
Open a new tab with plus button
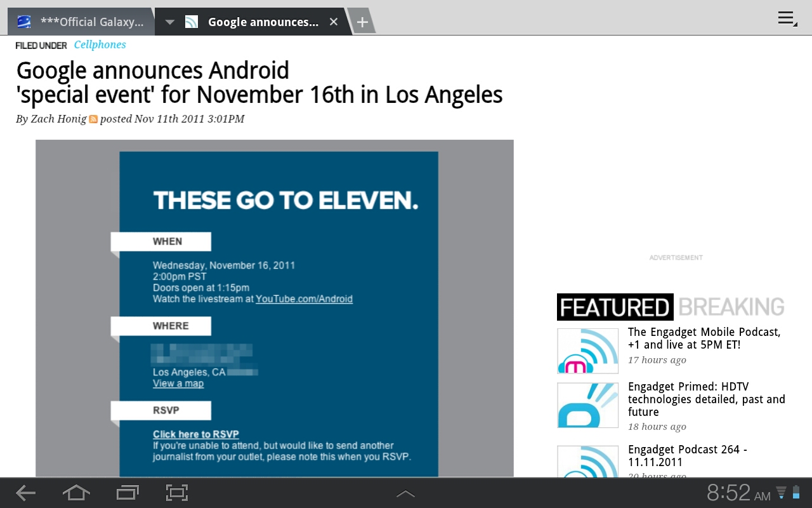pos(362,22)
